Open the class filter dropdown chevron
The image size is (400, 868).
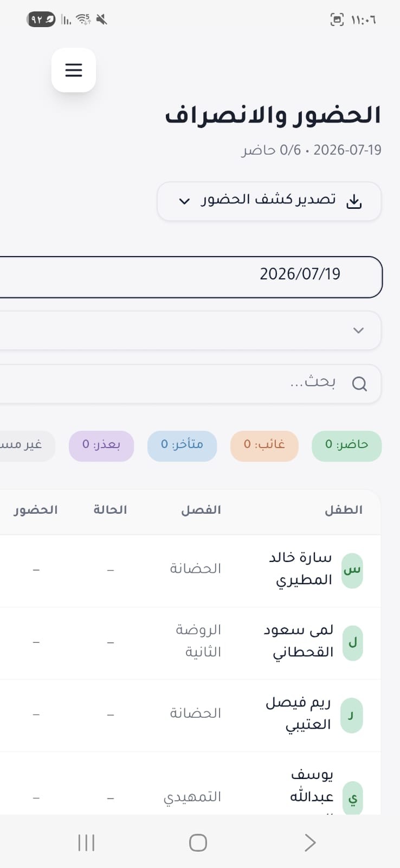point(358,330)
